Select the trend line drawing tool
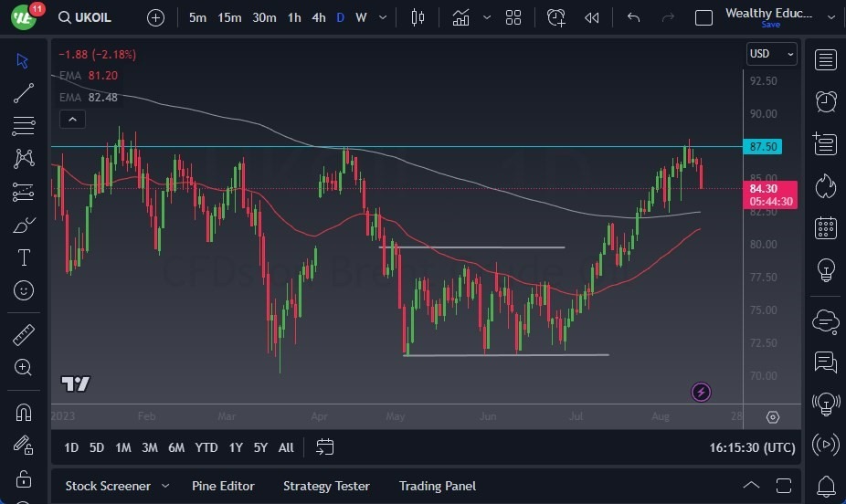This screenshot has width=846, height=504. pyautogui.click(x=24, y=93)
